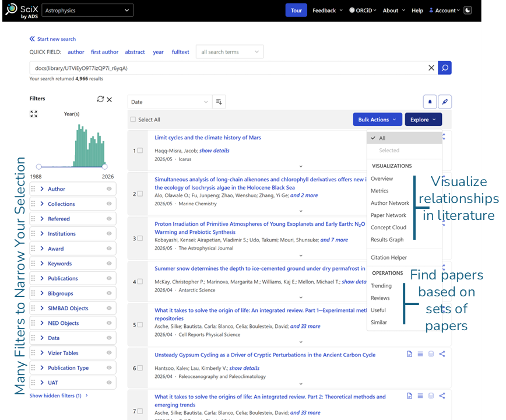Toggle the Explore dropdown
Screen dimensions: 506x420
(423, 120)
